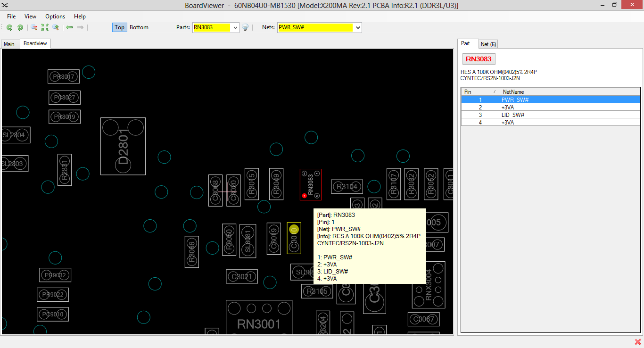Select pin 4 of RN3083 on board

[317, 174]
